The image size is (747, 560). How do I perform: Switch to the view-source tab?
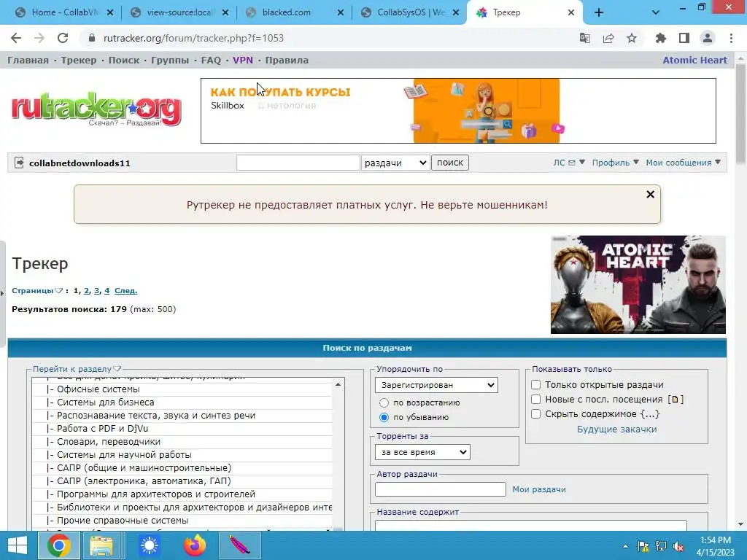tap(179, 13)
